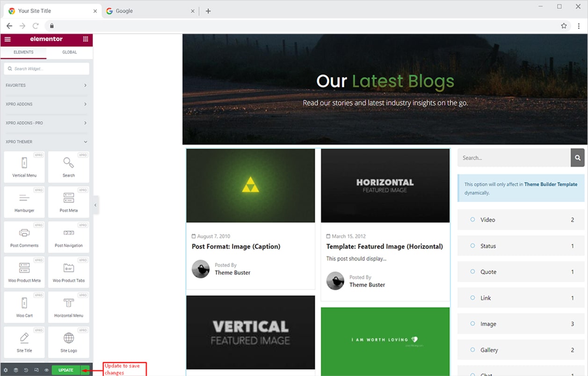The height and width of the screenshot is (376, 588).
Task: Open 'Template: Featured Image (Horizontal)' post title
Action: [385, 246]
